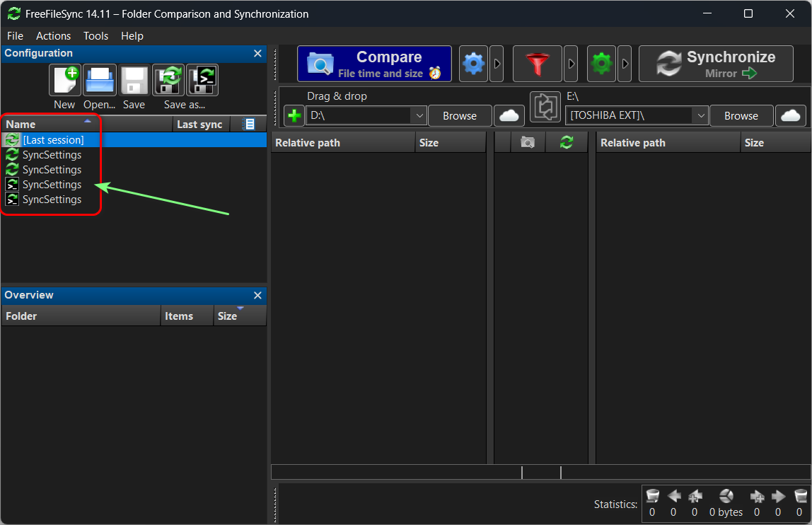The width and height of the screenshot is (812, 525).
Task: Open the Help menu
Action: 132,36
